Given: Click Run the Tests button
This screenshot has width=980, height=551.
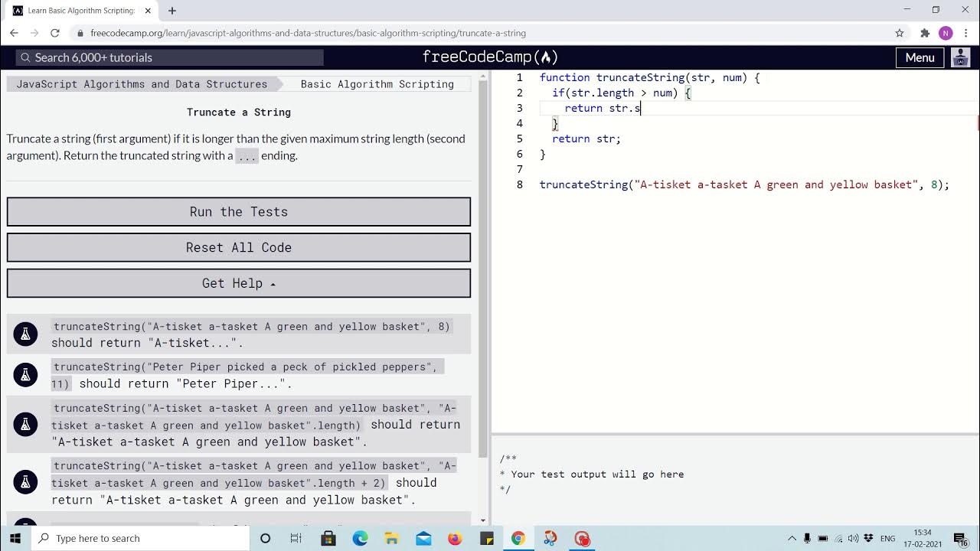Looking at the screenshot, I should [x=239, y=212].
